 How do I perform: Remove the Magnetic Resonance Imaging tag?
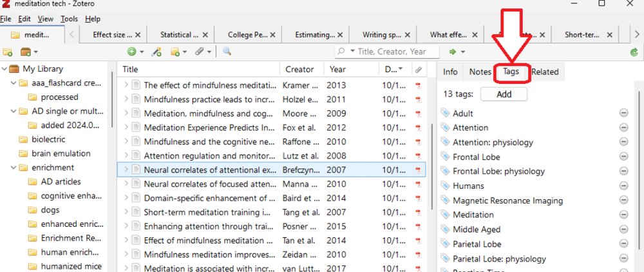click(x=623, y=200)
